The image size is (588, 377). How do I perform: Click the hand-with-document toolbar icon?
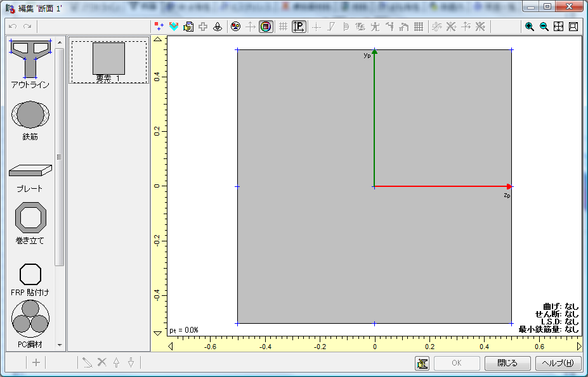point(188,27)
